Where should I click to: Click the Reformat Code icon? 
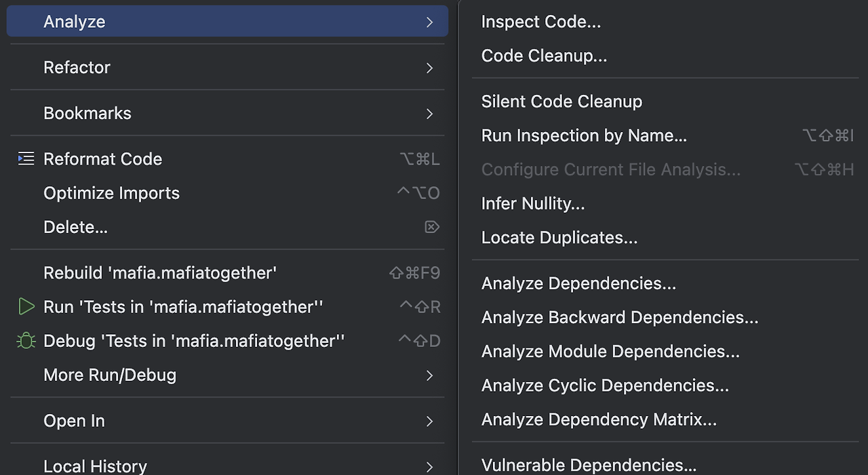pyautogui.click(x=26, y=159)
